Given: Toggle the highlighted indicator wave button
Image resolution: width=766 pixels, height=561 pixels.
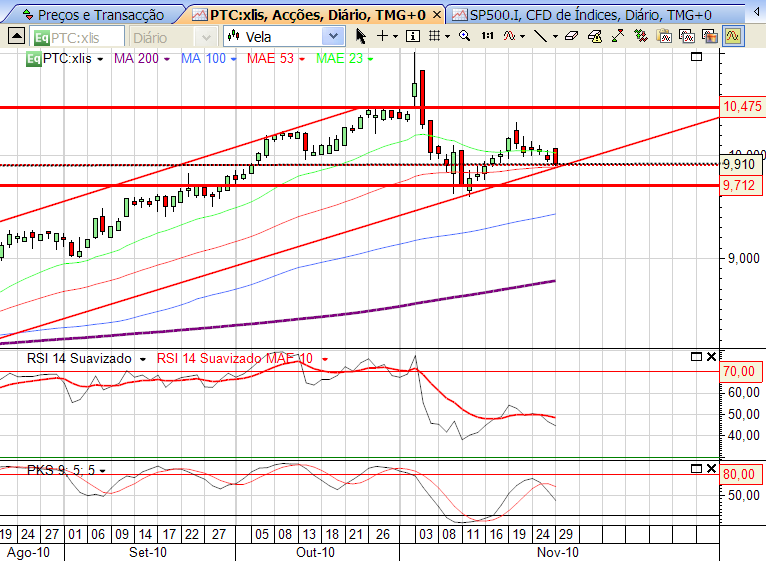Looking at the screenshot, I should click(x=732, y=36).
